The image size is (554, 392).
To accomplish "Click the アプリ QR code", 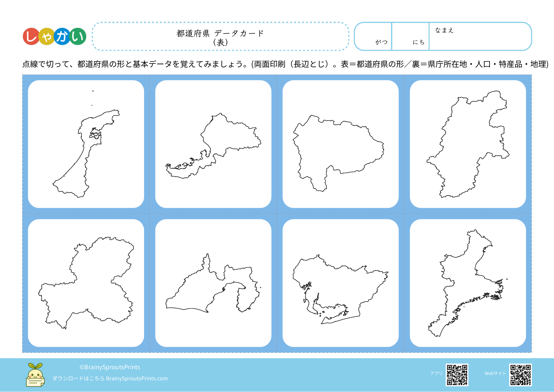I will 457,375.
